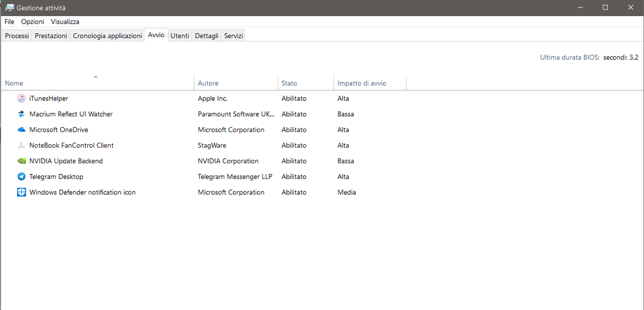
Task: Click the Media impact for Windows Defender
Action: (x=347, y=192)
